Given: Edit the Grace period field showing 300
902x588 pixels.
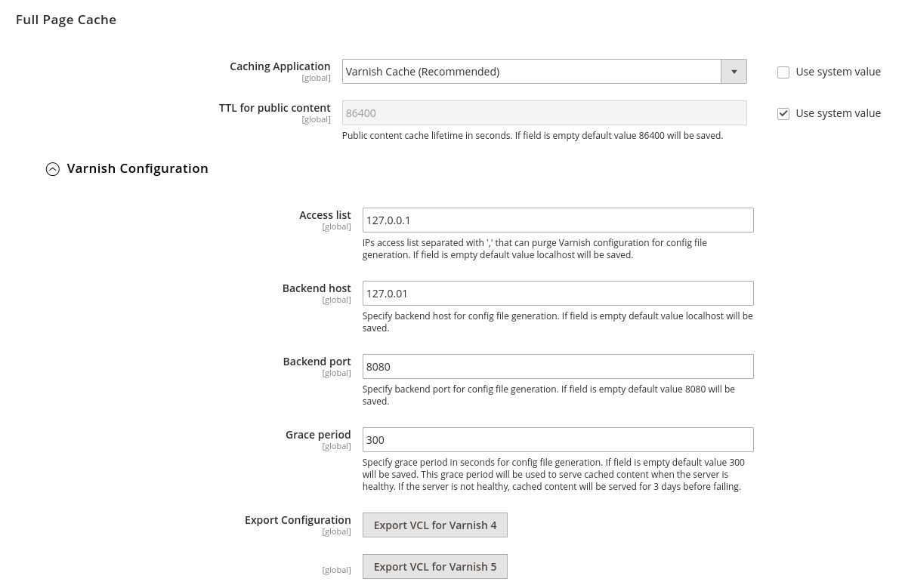Looking at the screenshot, I should (x=558, y=439).
